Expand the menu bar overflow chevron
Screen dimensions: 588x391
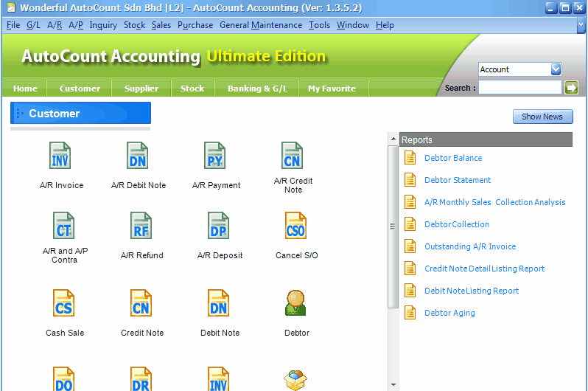click(x=581, y=25)
